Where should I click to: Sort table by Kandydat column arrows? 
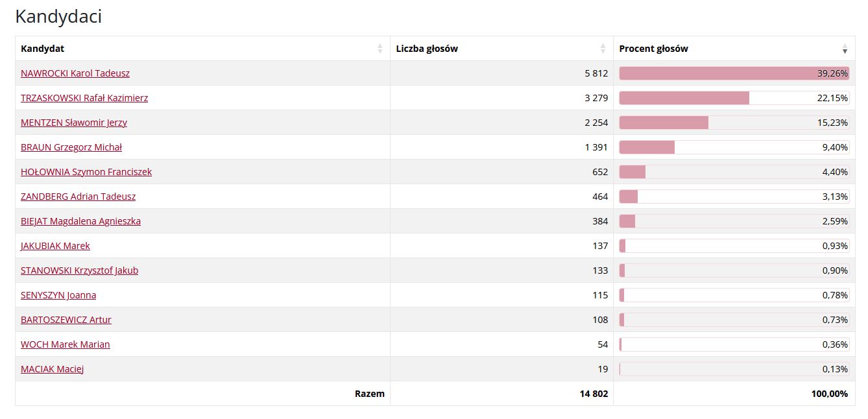tap(380, 49)
